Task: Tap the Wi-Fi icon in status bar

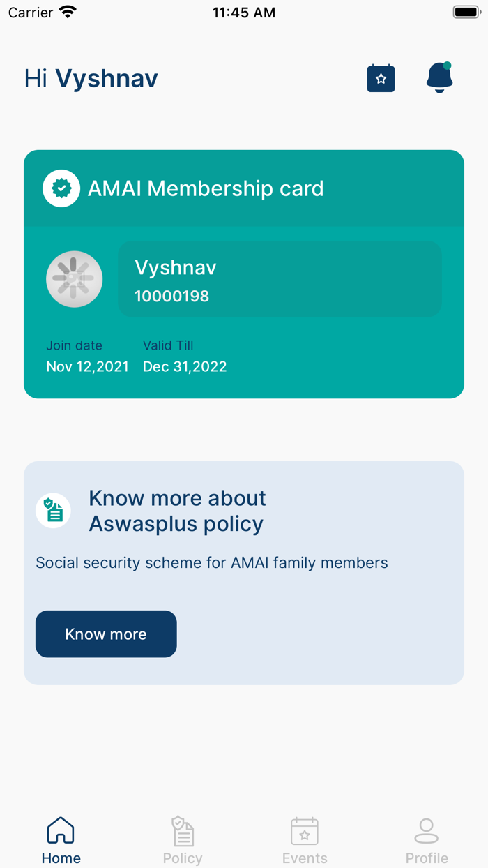Action: coord(68,13)
